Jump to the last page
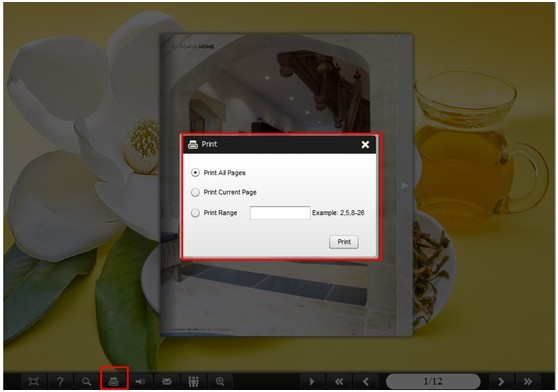This screenshot has width=558, height=392. click(528, 381)
